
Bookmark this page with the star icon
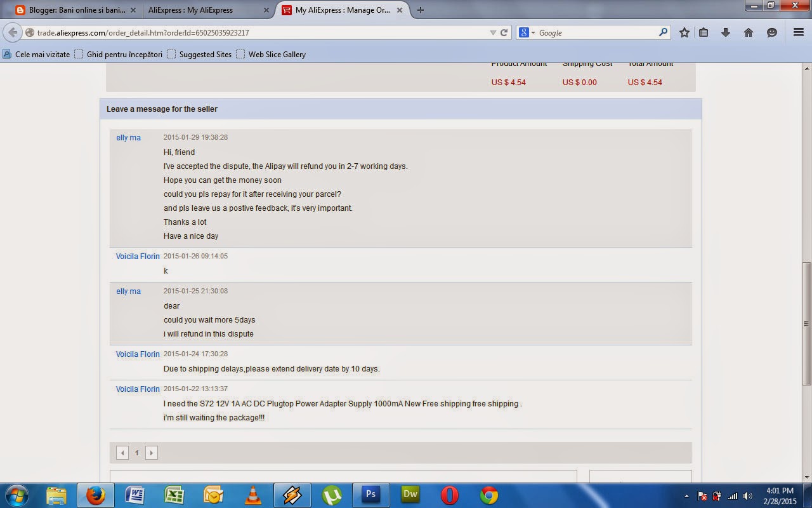point(684,32)
